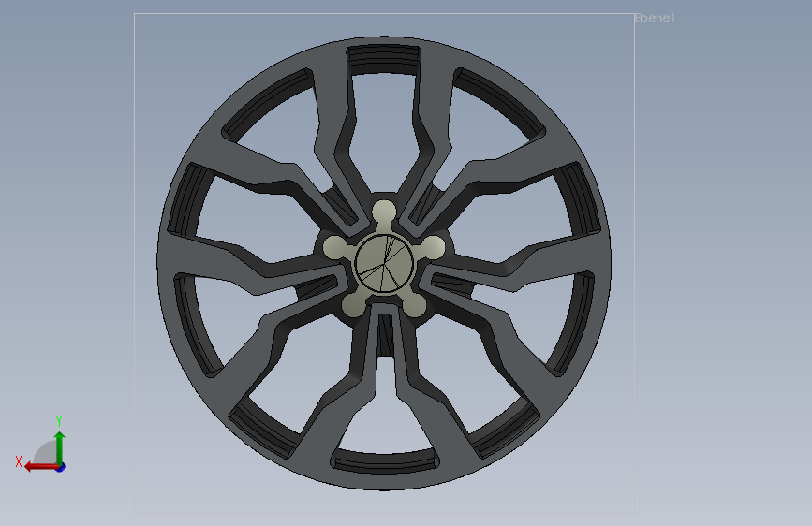Select the top lug bolt above the hub

[x=384, y=212]
